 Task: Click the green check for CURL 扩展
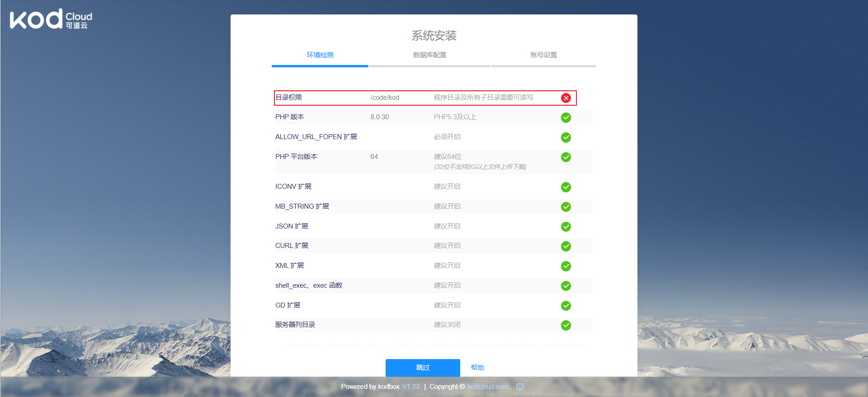566,246
